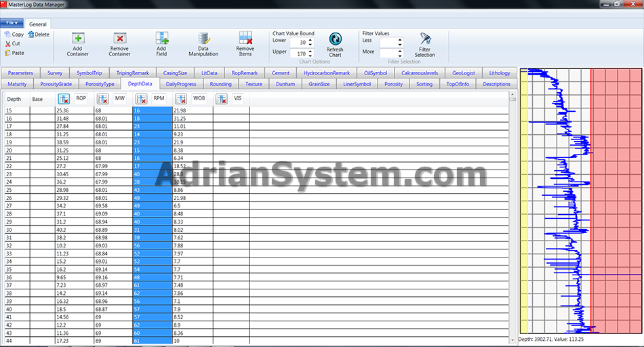
Task: Open the DailyProgress tab
Action: pyautogui.click(x=181, y=84)
